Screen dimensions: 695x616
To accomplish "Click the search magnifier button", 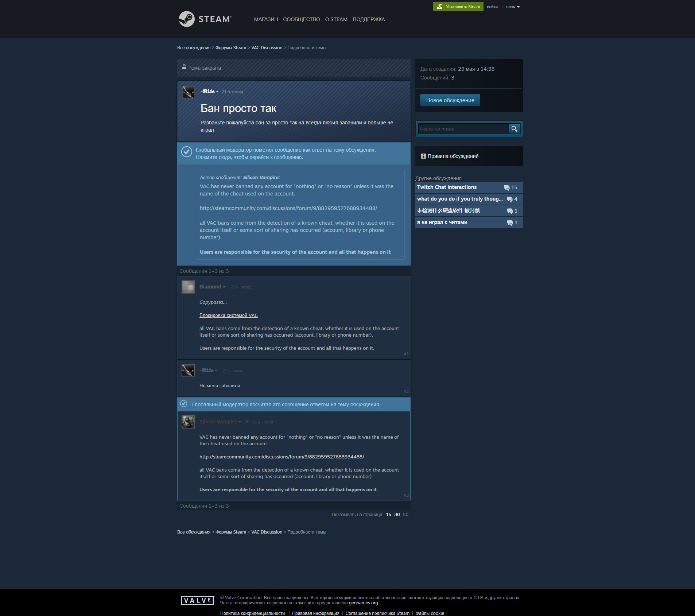I will point(515,129).
